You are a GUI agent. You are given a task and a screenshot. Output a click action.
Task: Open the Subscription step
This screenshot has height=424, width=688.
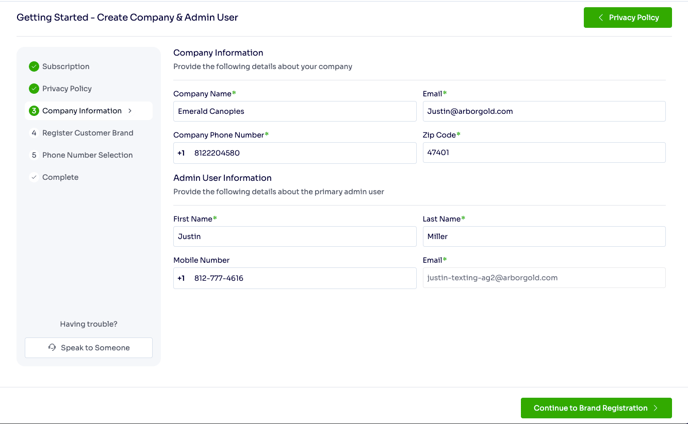tap(66, 67)
